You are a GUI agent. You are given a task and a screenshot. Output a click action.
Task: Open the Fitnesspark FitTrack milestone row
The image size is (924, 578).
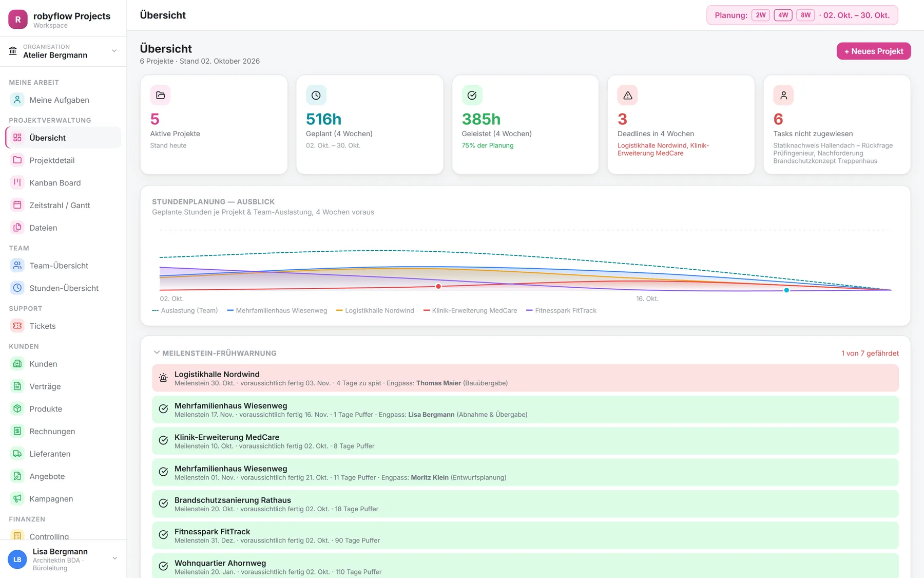click(x=525, y=535)
